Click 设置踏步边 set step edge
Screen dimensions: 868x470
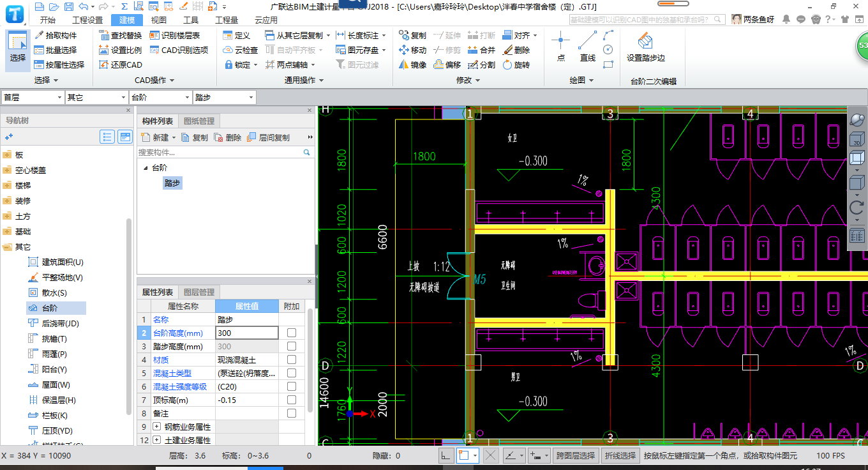[x=646, y=47]
